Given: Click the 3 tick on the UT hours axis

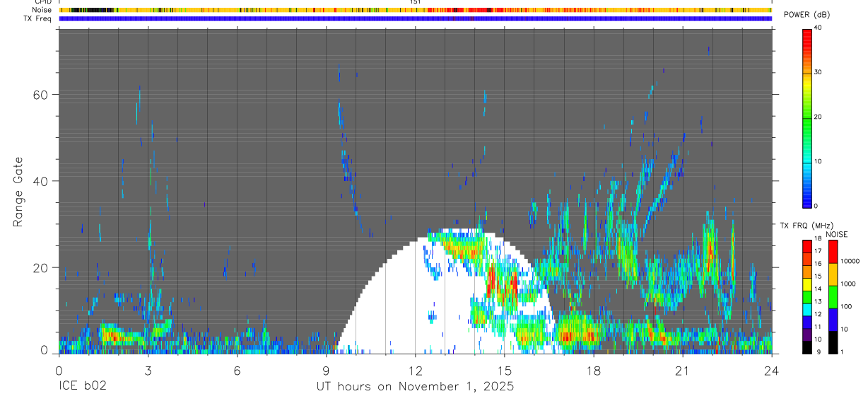Looking at the screenshot, I should pyautogui.click(x=148, y=370).
